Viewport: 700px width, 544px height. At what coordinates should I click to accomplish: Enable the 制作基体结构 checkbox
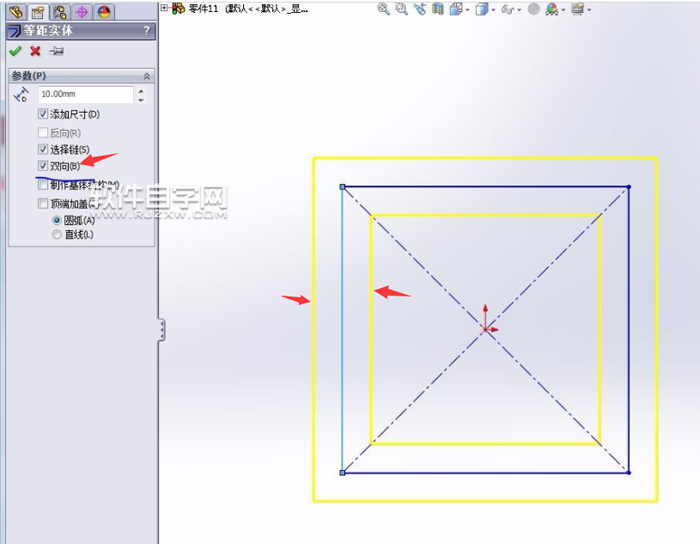[43, 184]
